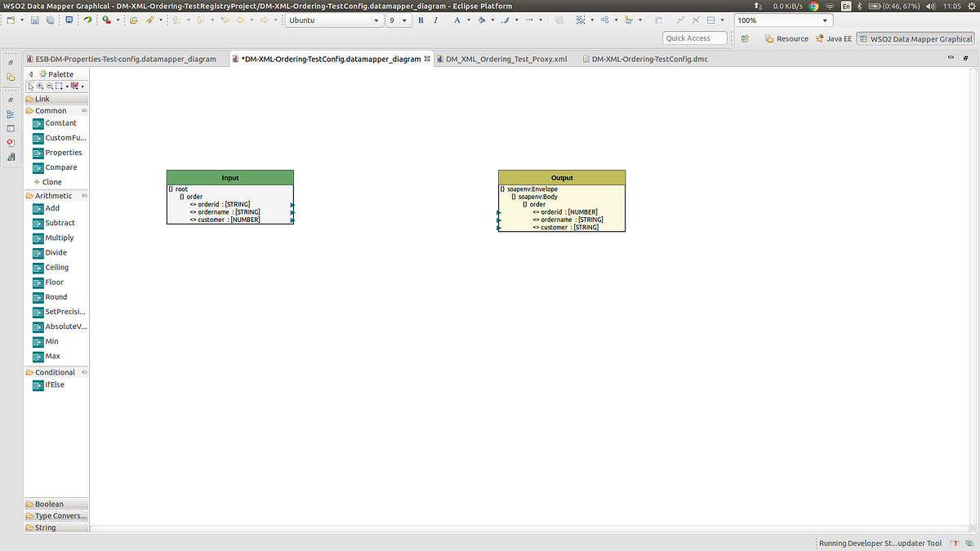Toggle bold text formatting
The image size is (980, 551).
click(420, 20)
